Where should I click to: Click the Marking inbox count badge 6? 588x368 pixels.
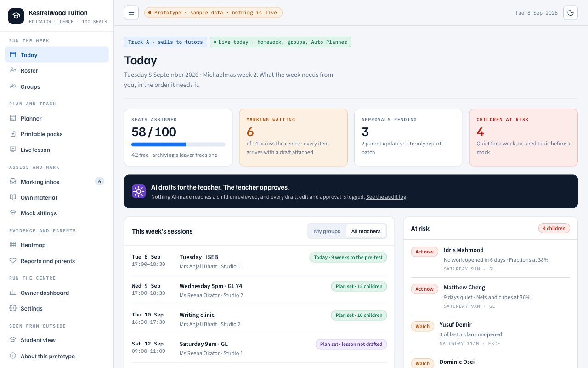(99, 182)
